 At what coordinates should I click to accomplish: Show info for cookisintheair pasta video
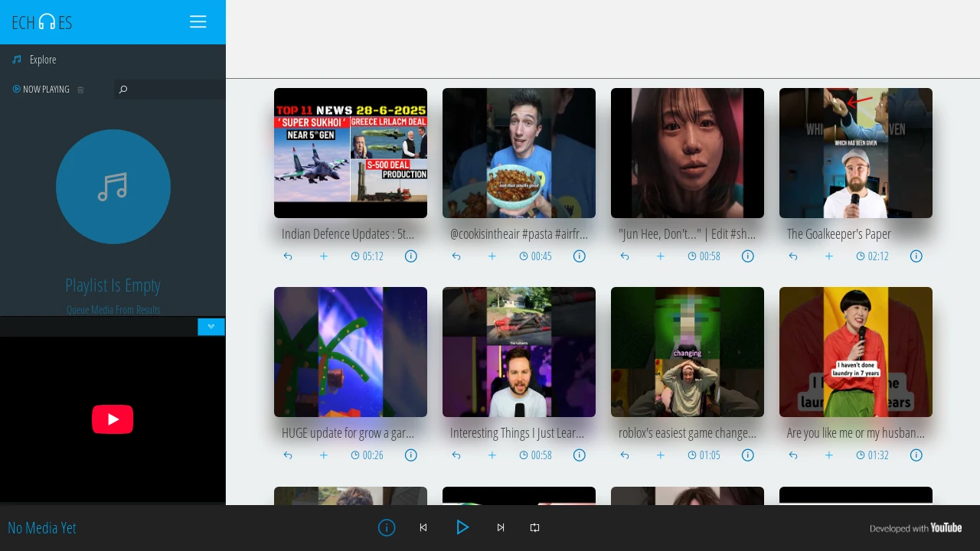point(580,256)
